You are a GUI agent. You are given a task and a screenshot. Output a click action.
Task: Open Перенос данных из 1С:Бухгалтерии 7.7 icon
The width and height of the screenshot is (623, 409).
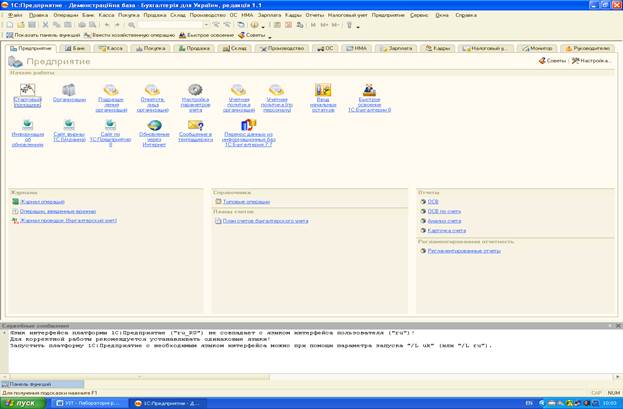(x=248, y=125)
